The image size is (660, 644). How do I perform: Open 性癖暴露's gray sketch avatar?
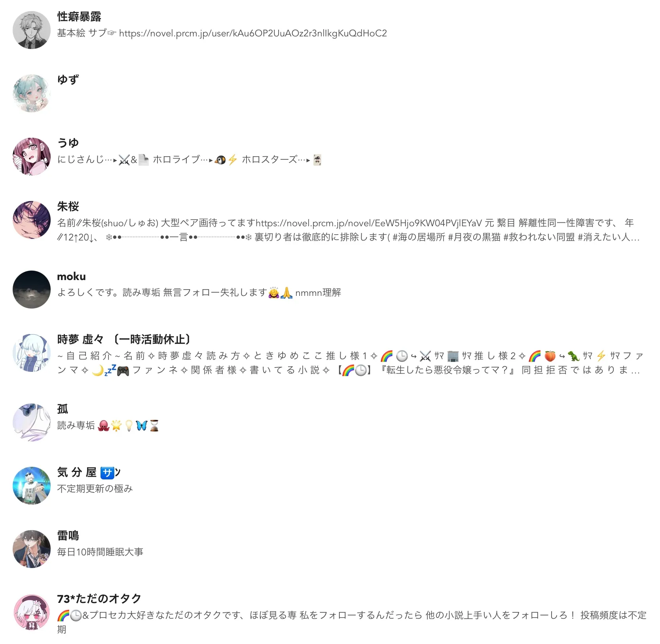point(32,30)
